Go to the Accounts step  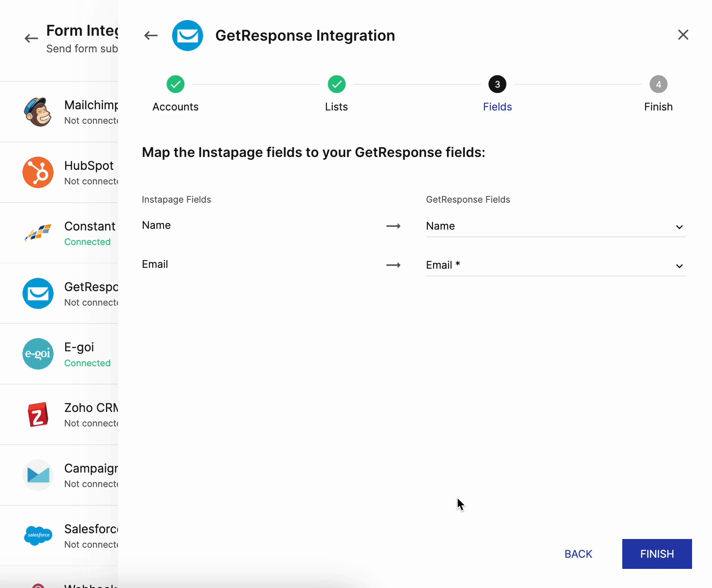[x=175, y=85]
